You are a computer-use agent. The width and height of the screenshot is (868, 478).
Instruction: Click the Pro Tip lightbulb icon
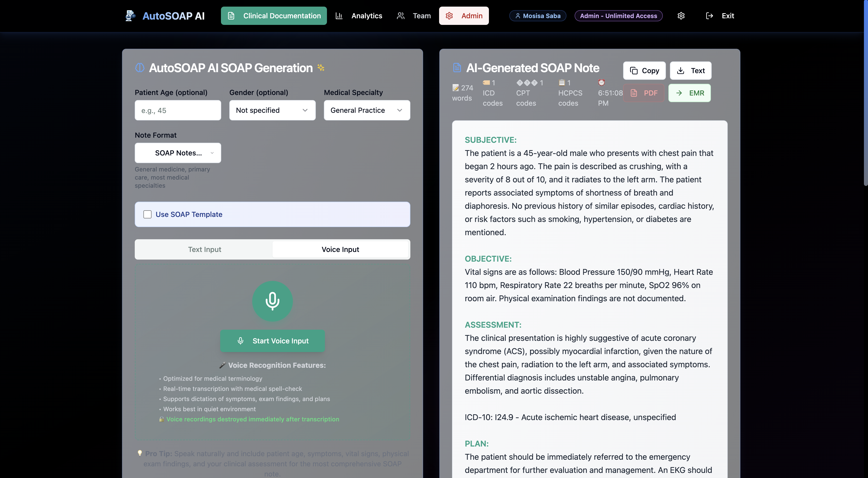(140, 453)
